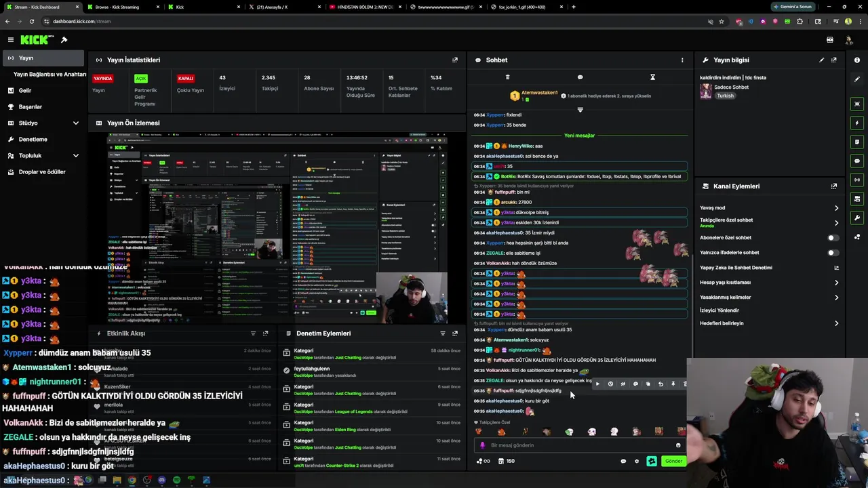Open Yayın Bağlantısı ve Anahtarı page
The height and width of the screenshot is (488, 868).
pos(50,74)
